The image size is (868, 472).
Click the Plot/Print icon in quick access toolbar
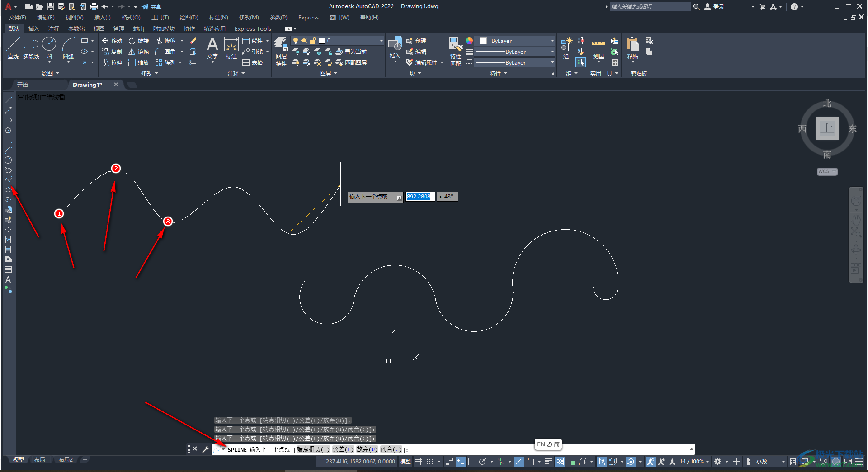(94, 7)
